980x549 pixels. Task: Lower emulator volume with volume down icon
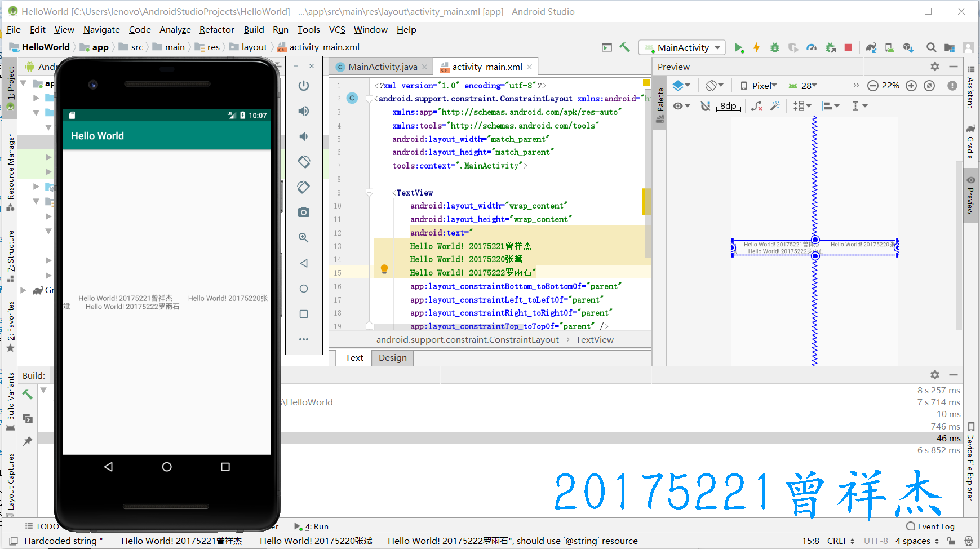click(x=304, y=136)
